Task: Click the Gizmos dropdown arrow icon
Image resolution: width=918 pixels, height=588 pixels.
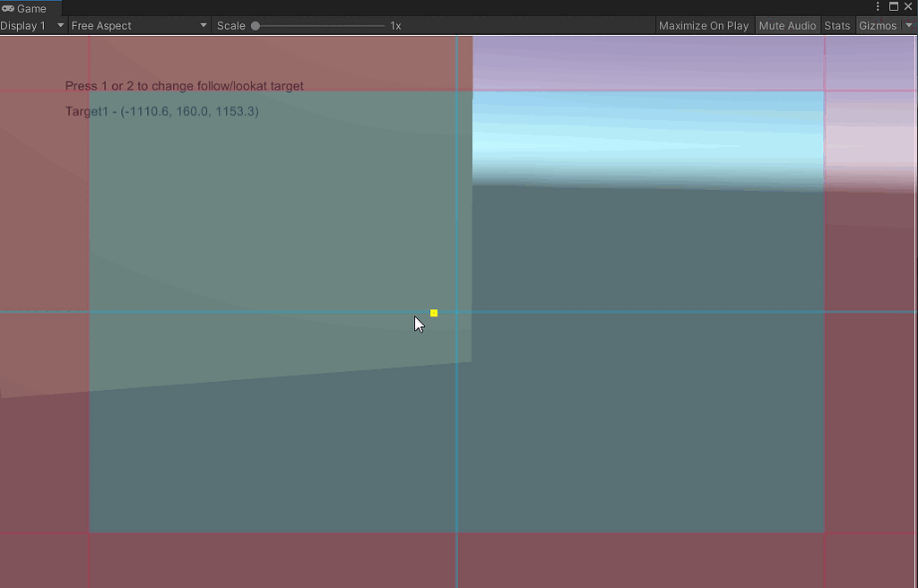Action: pyautogui.click(x=909, y=25)
